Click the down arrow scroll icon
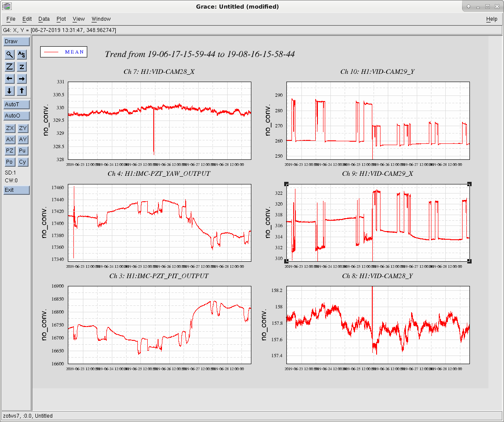This screenshot has width=504, height=422. click(10, 91)
